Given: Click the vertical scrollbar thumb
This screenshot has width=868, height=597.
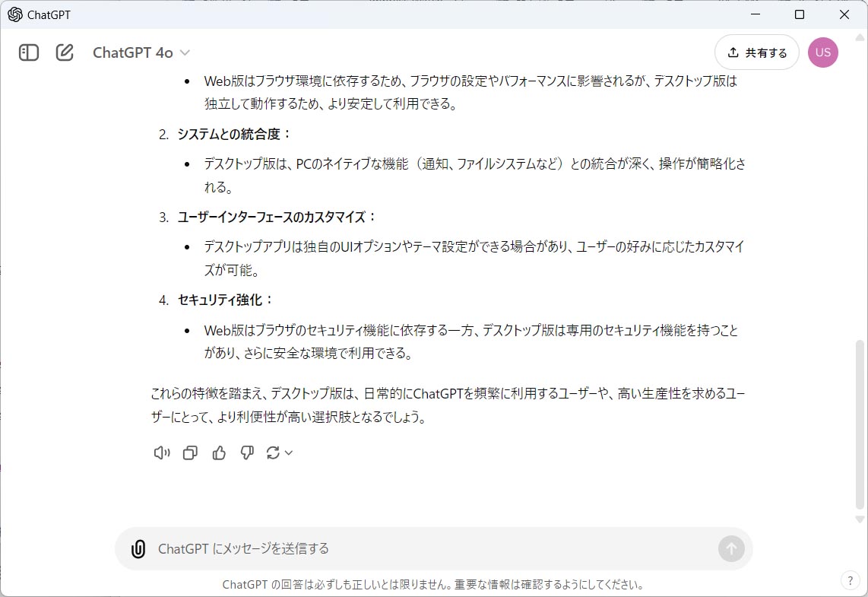Looking at the screenshot, I should (860, 425).
